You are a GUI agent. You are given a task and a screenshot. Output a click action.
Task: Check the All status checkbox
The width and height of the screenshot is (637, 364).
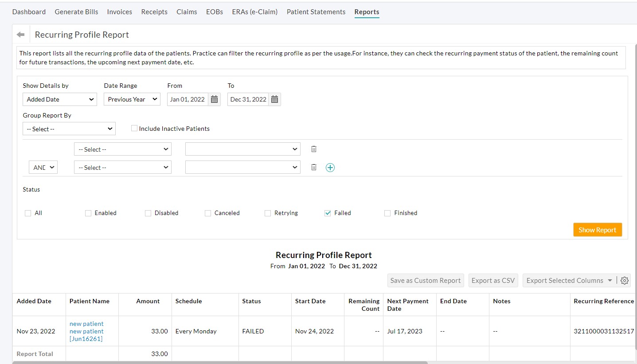28,213
